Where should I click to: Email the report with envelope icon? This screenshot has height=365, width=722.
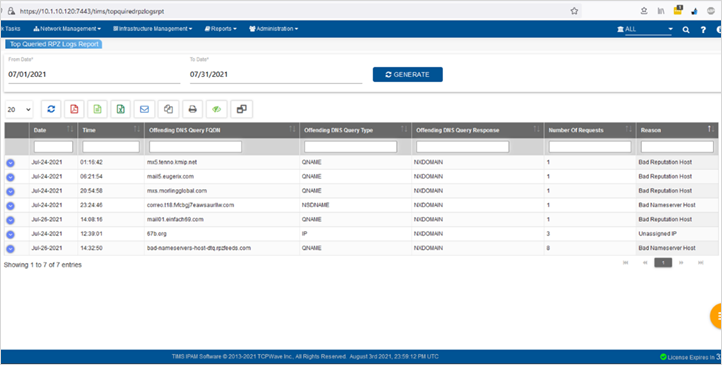click(144, 109)
